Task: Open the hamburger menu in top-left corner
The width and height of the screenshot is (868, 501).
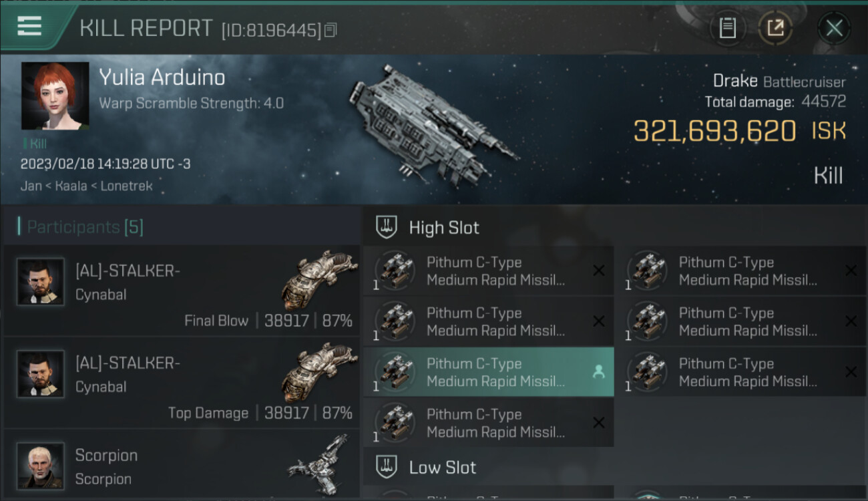Action: pos(30,27)
